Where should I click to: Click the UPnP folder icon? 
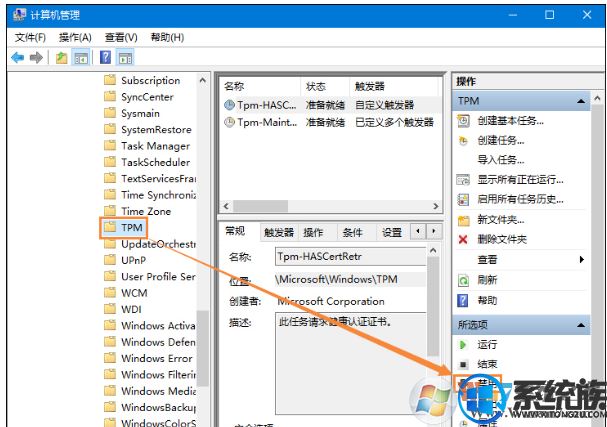[x=110, y=260]
